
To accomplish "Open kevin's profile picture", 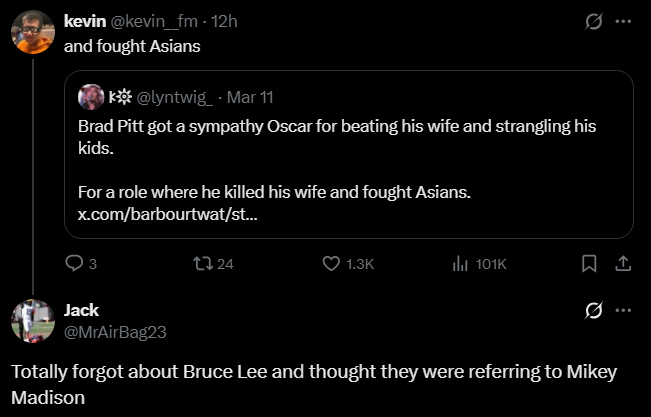I will [32, 33].
